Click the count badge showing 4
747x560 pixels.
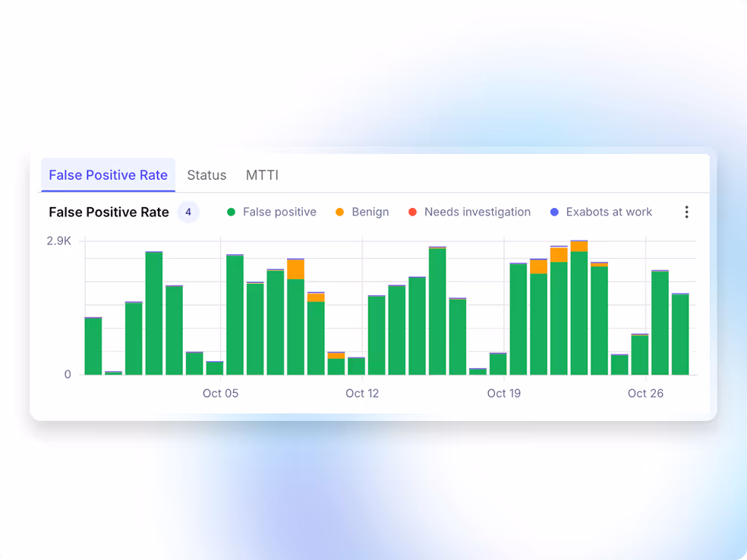click(188, 212)
